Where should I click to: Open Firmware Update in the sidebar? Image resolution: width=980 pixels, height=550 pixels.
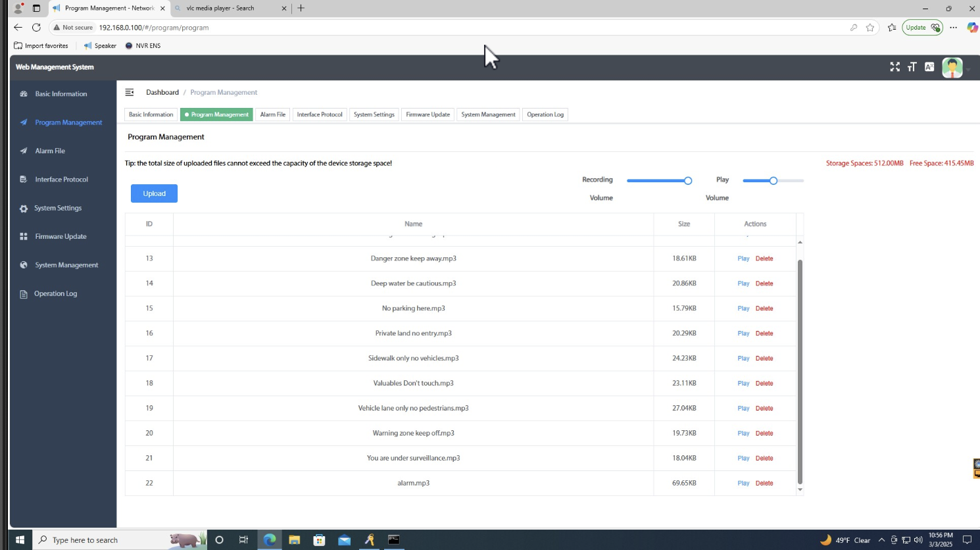(x=61, y=236)
